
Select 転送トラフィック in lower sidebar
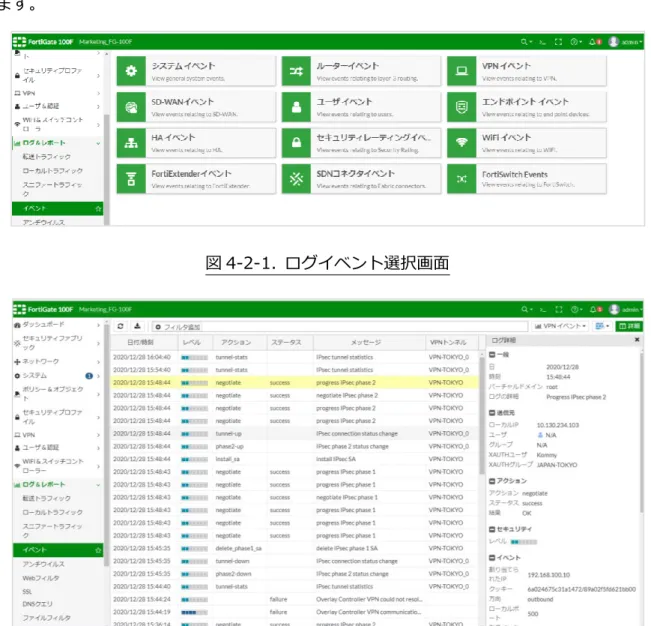[x=46, y=498]
